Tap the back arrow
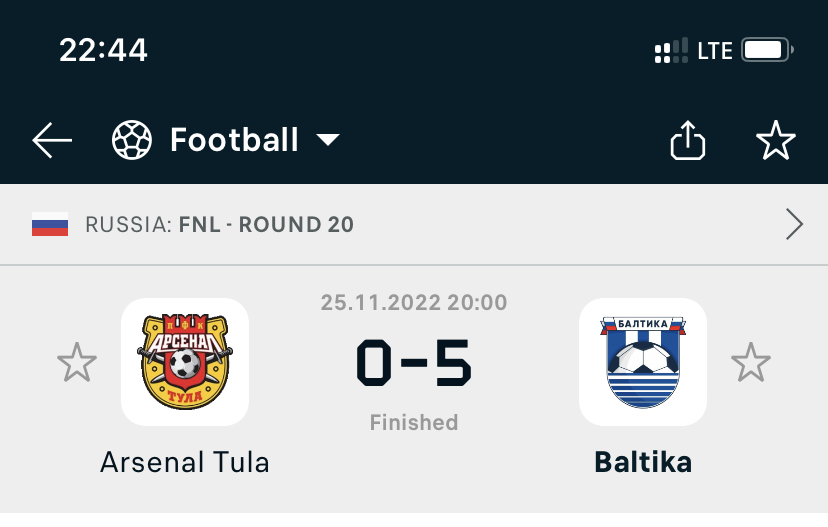The height and width of the screenshot is (527, 828). pyautogui.click(x=52, y=141)
